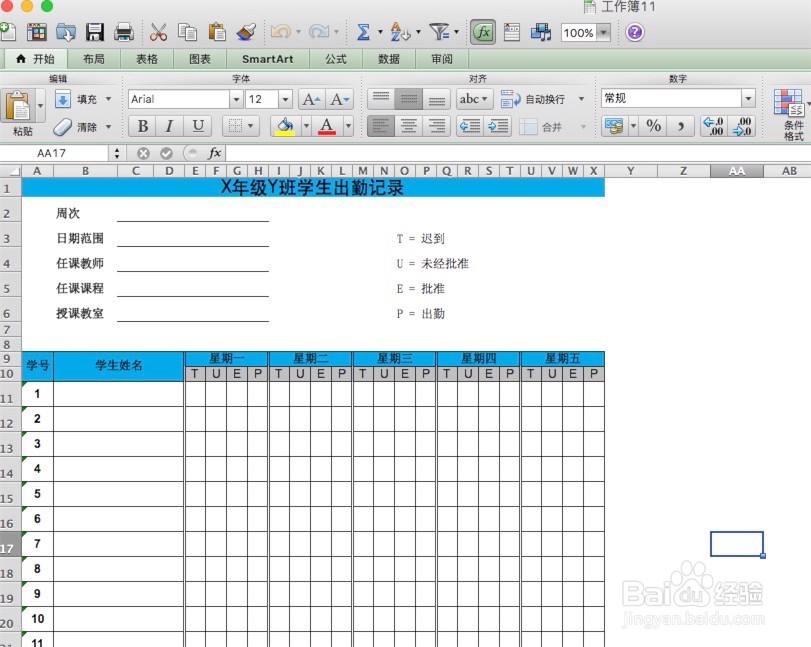Insert AutoSum with the sigma icon
Viewport: 811px width, 647px height.
[x=364, y=33]
